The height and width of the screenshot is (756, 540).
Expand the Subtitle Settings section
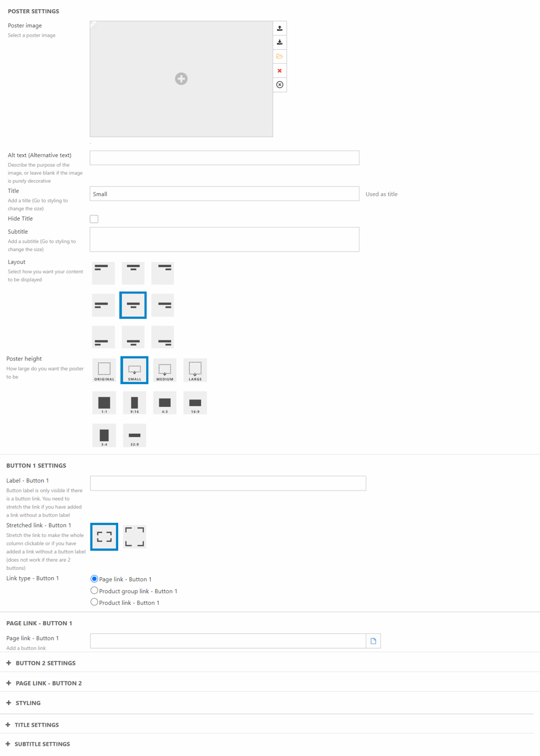pos(42,744)
